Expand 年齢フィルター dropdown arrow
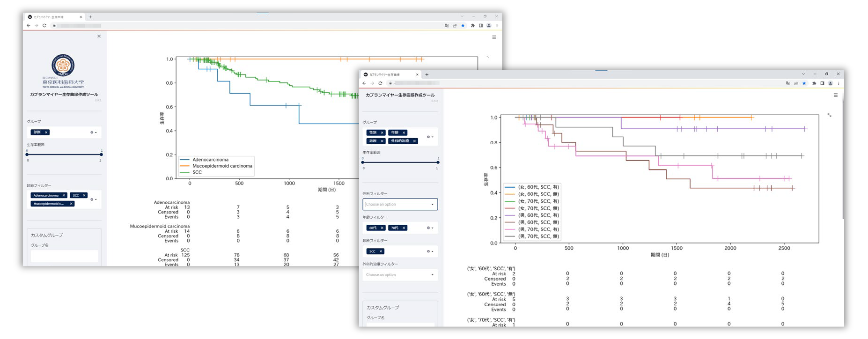Image resolution: width=868 pixels, height=339 pixels. (x=432, y=228)
